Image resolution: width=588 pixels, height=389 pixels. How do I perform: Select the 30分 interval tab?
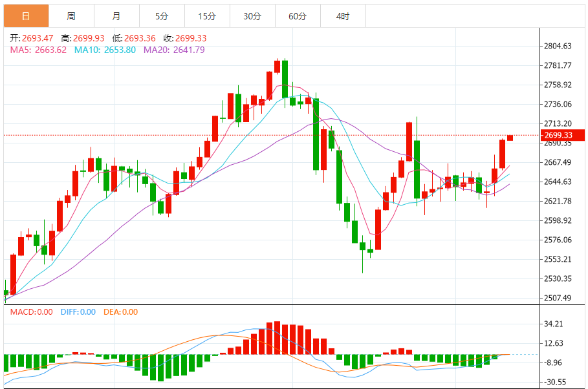252,16
